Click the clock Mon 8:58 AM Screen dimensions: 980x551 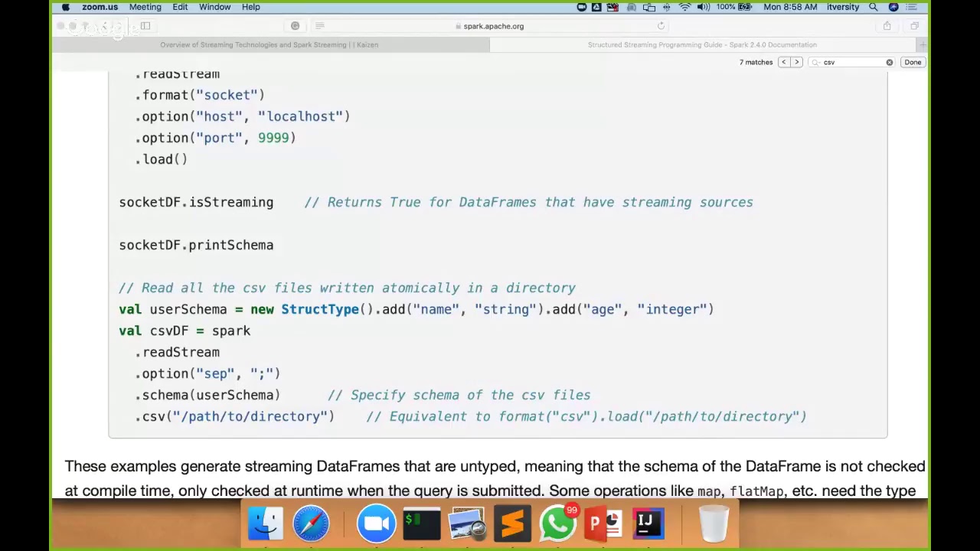[789, 7]
